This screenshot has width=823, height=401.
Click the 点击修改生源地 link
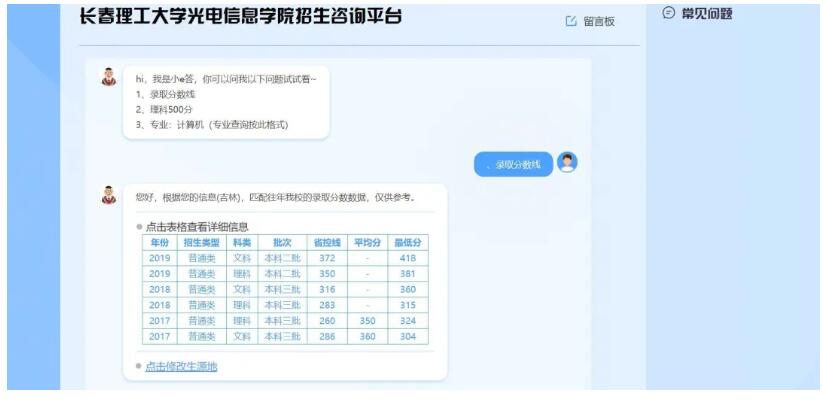(181, 366)
